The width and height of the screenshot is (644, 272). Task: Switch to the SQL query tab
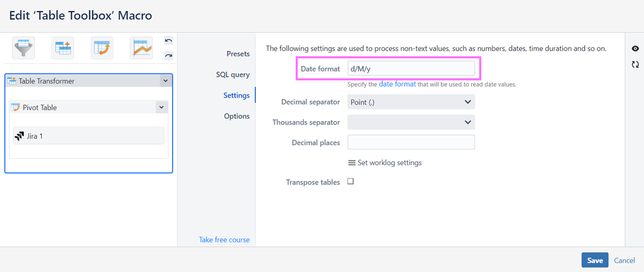[233, 75]
